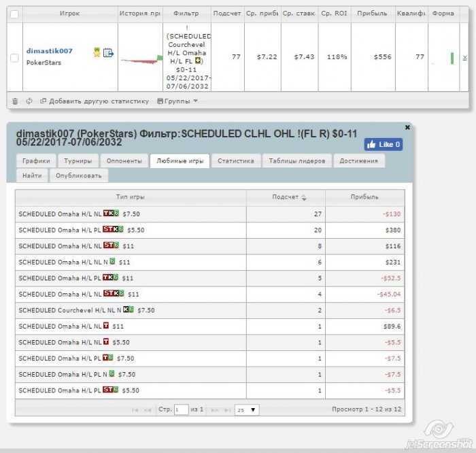Click green 6 badge in PL N $7.50 row
The height and width of the screenshot is (453, 476).
pyautogui.click(x=112, y=373)
